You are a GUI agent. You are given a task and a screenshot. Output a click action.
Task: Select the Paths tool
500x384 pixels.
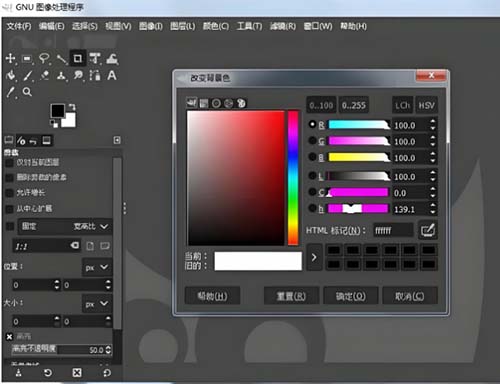[x=95, y=76]
